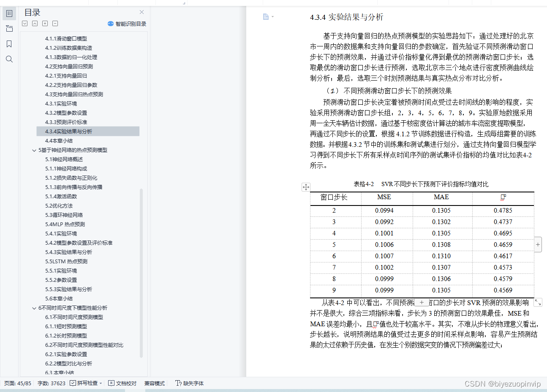This screenshot has width=547, height=392.
Task: Collapse the 6不同时间尺度下模型性能分析 section
Action: [34, 308]
